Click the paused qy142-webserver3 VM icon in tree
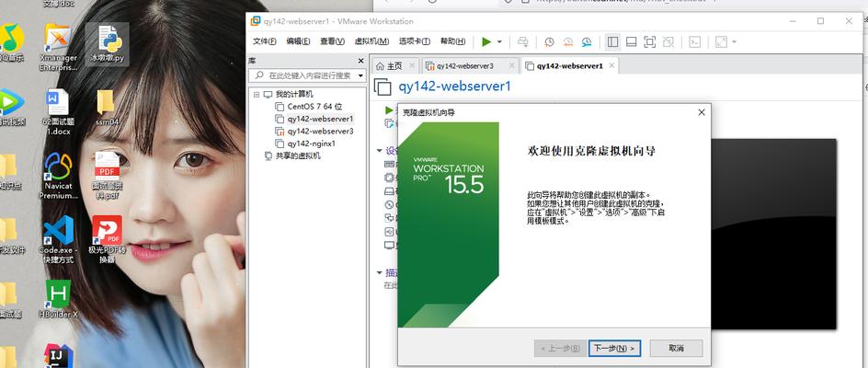Screen dimensions: 868x368 coord(280,132)
